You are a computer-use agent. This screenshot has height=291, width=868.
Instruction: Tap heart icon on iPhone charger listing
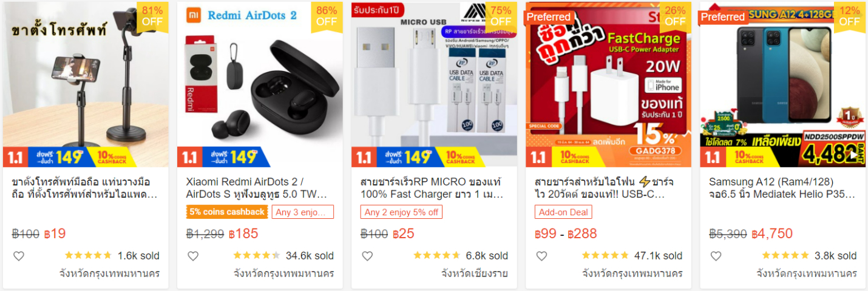pyautogui.click(x=541, y=256)
